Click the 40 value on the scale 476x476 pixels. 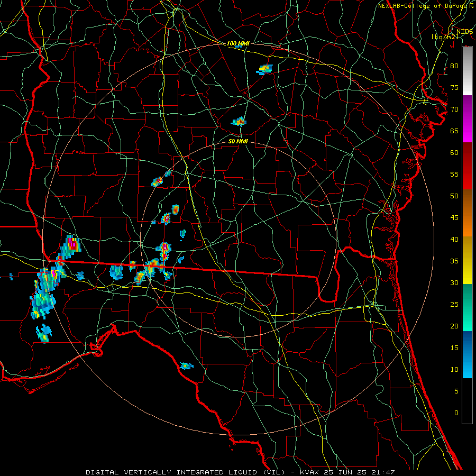[x=454, y=239]
